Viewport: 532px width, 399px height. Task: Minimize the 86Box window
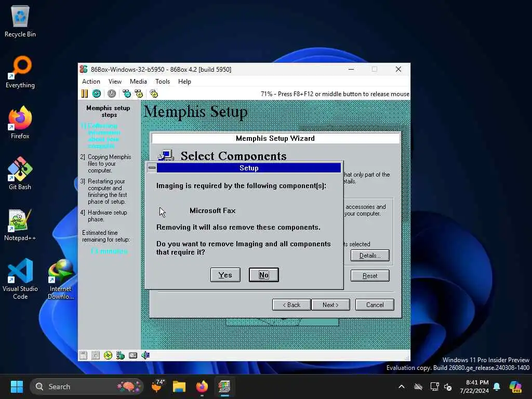(351, 69)
